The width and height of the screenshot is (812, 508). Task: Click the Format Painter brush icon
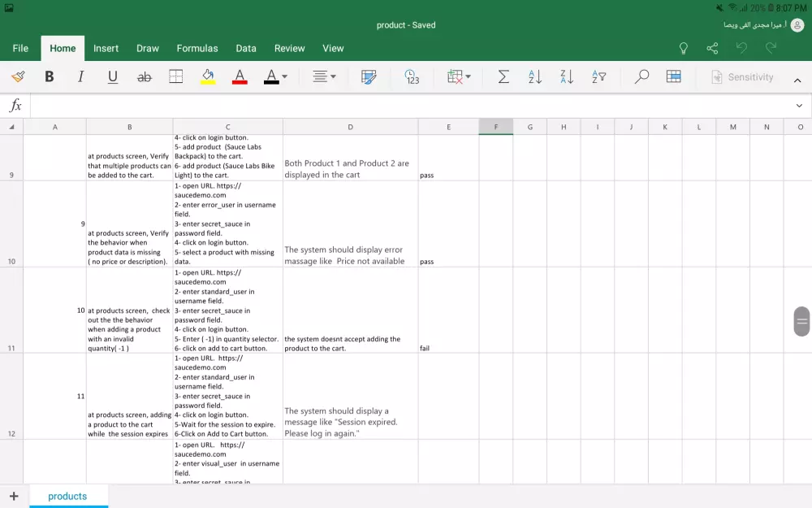pyautogui.click(x=18, y=77)
